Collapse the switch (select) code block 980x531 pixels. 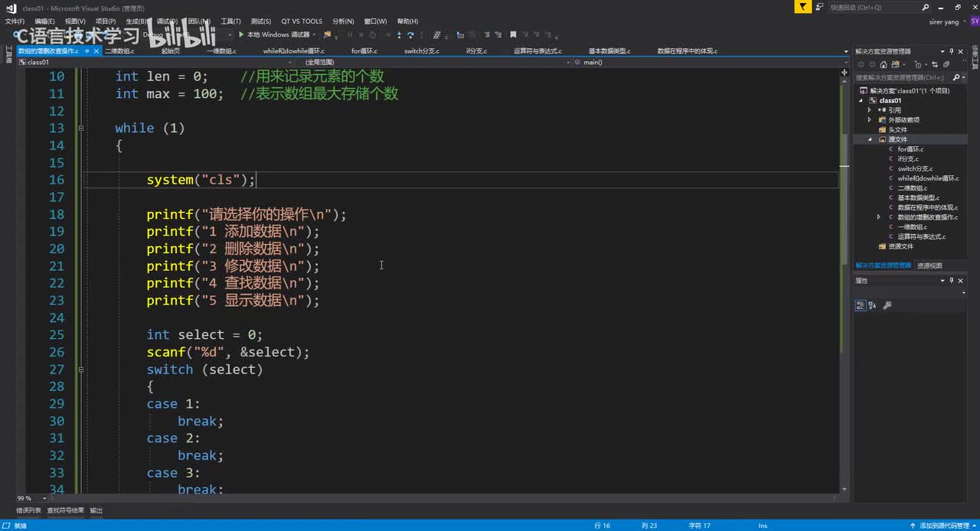coord(81,369)
